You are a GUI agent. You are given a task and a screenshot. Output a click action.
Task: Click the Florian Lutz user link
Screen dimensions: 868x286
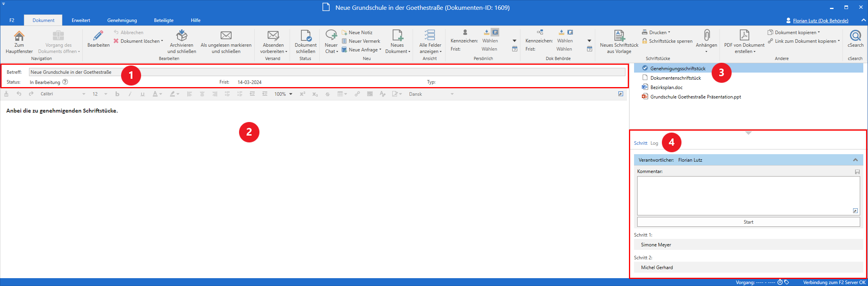pos(820,21)
